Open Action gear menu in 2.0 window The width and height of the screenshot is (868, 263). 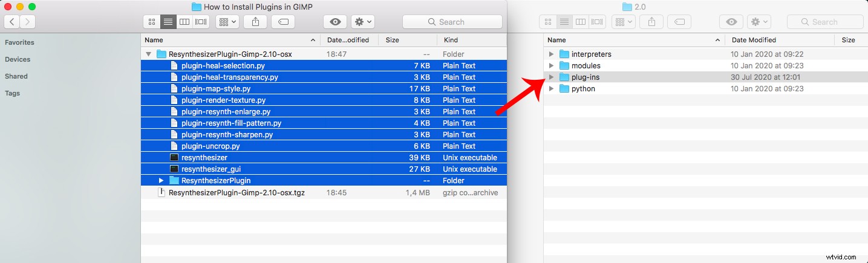click(759, 22)
